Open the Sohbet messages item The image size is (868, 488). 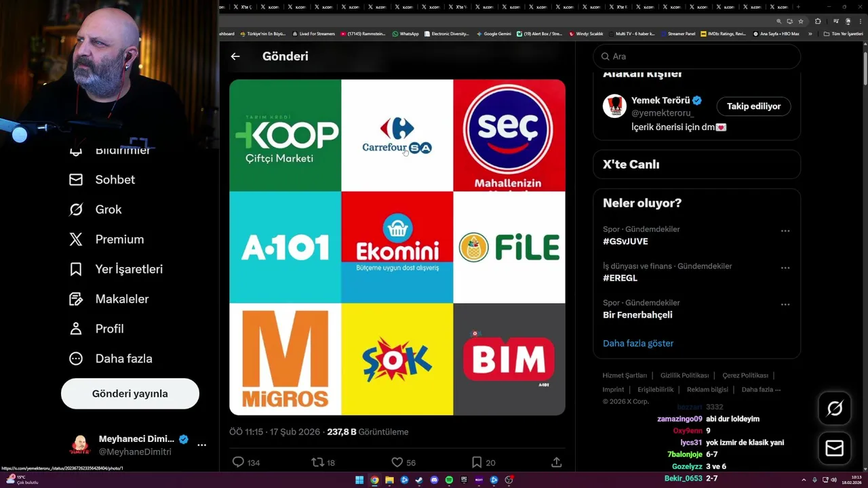[102, 180]
